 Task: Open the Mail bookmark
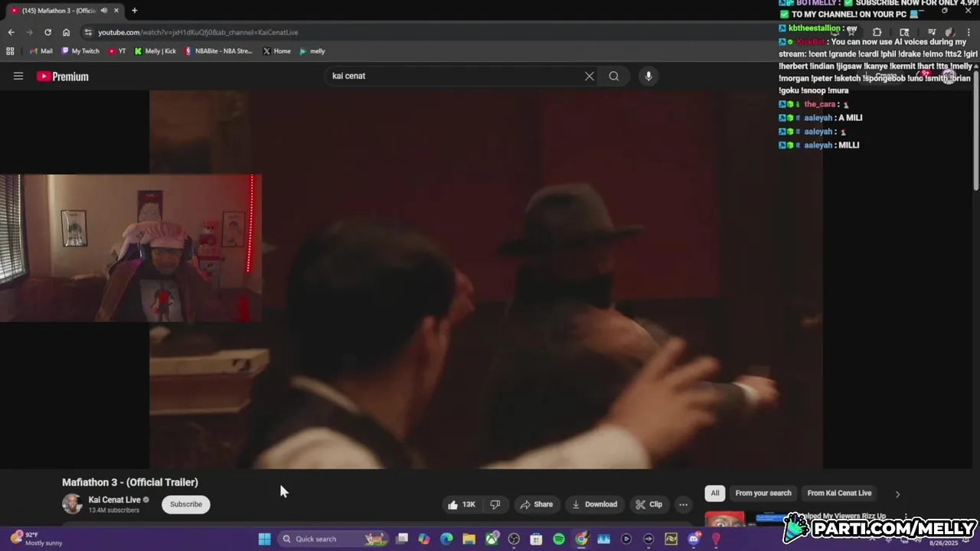(x=41, y=51)
